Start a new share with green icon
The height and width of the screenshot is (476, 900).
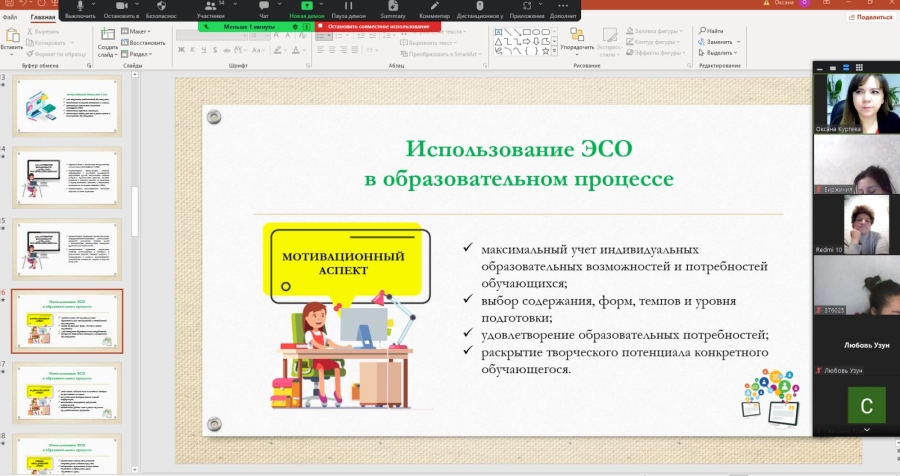coord(307,7)
